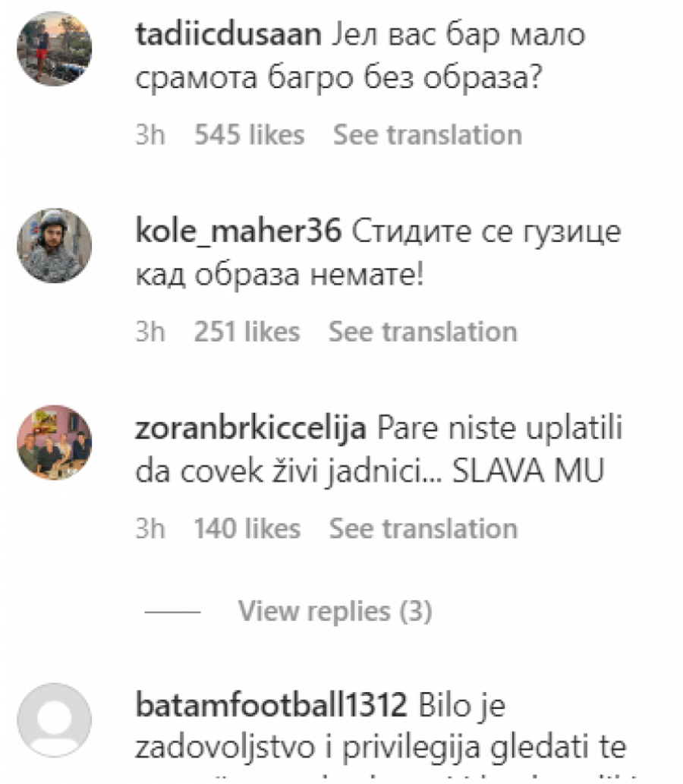This screenshot has height=784, width=683.
Task: Expand View replies (3)
Action: [335, 611]
